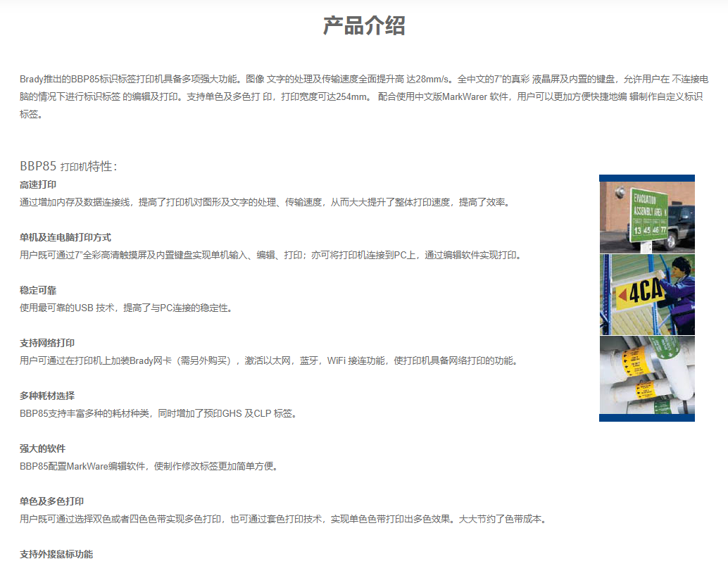Open the evacuation assembly sign photo
This screenshot has width=728, height=578.
click(x=647, y=218)
